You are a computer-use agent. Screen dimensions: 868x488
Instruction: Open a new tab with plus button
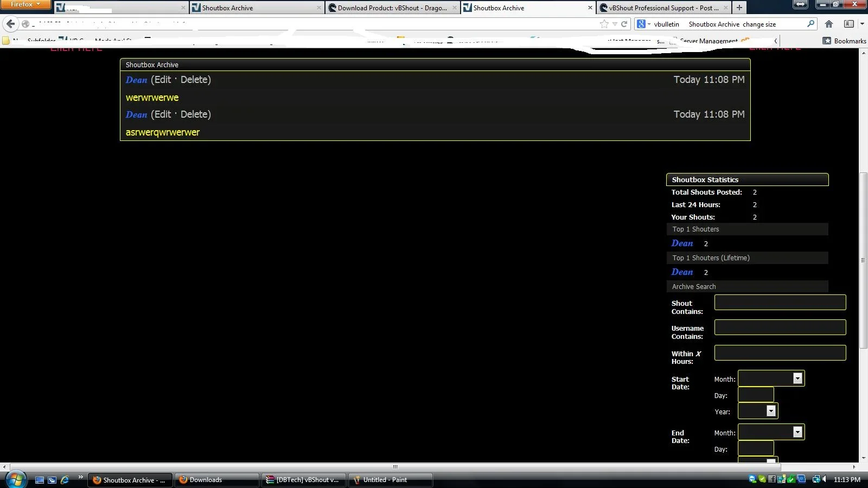pyautogui.click(x=739, y=8)
